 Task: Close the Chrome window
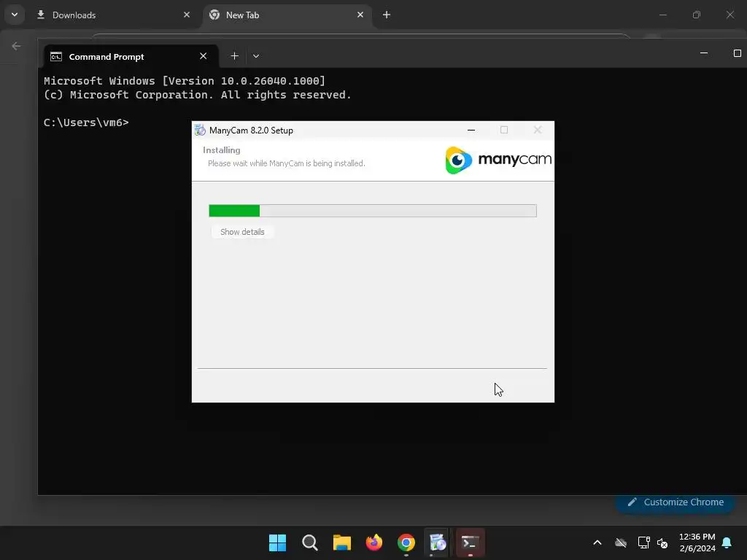click(x=729, y=15)
